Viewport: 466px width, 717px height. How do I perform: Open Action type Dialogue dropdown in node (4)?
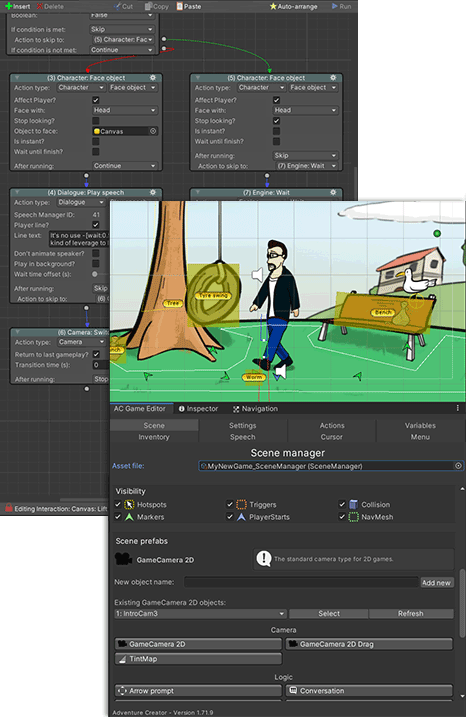pyautogui.click(x=81, y=202)
